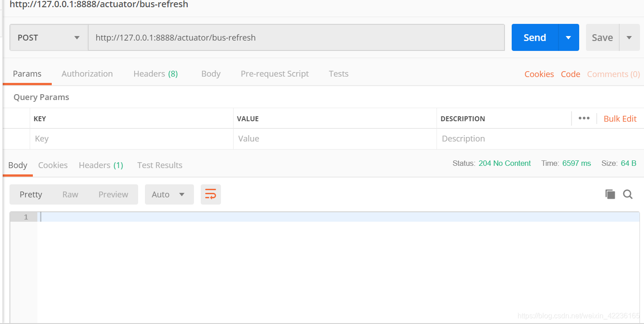This screenshot has height=324, width=644.
Task: Open the Pre-request Script tab
Action: click(275, 74)
